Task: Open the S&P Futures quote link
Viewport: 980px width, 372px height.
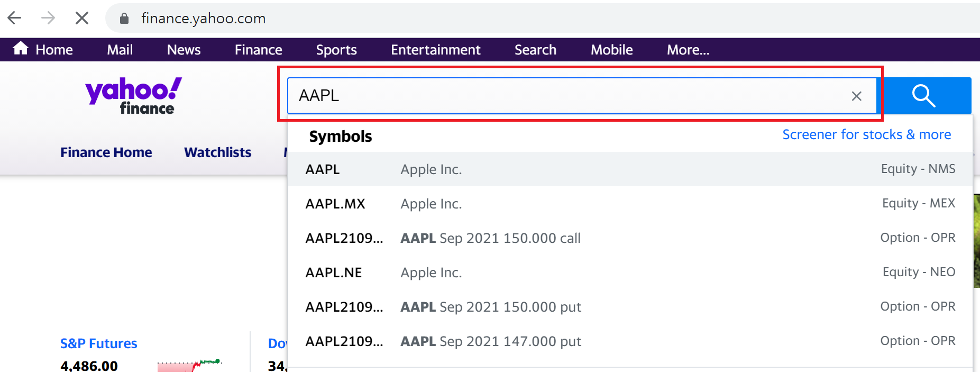Action: click(98, 343)
